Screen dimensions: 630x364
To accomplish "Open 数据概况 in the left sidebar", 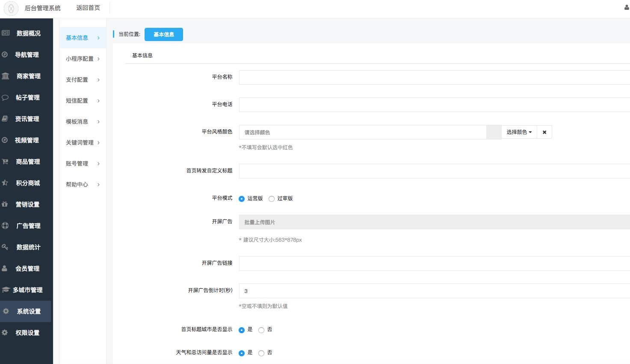I will [28, 33].
